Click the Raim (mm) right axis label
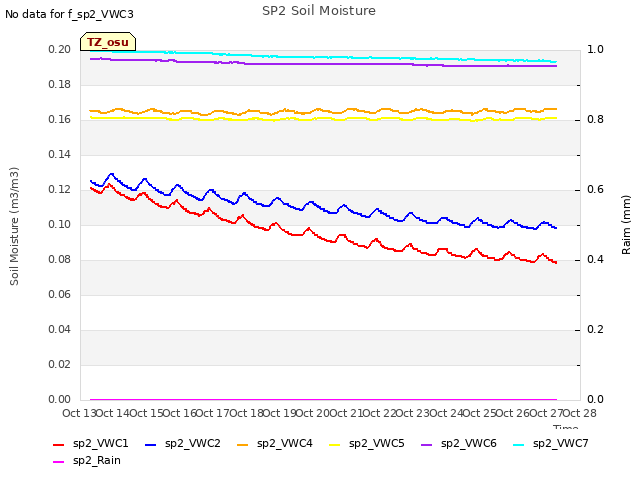Screen dimensions: 640x480 [x=626, y=225]
